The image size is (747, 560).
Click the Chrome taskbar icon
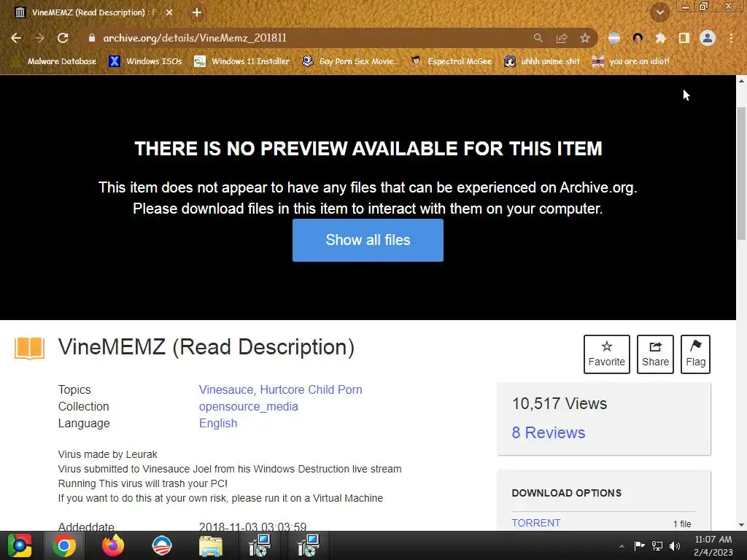click(64, 545)
